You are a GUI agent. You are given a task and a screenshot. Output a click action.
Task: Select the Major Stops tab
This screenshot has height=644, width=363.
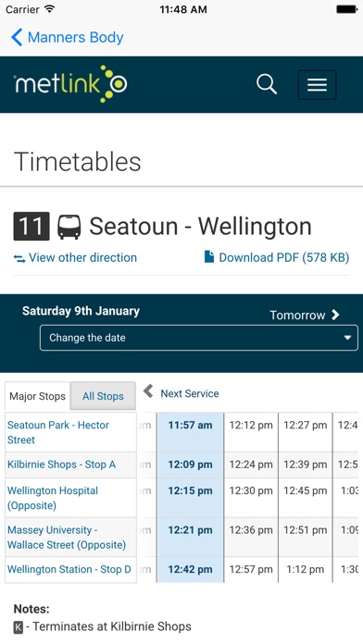(x=37, y=396)
